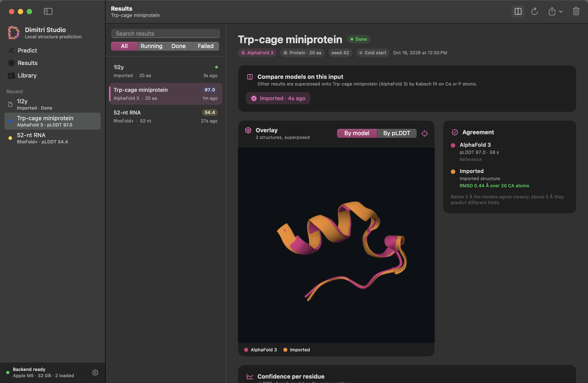Click the Dimitri Studio logo icon
Screen dimensions: 588x383
pyautogui.click(x=14, y=33)
